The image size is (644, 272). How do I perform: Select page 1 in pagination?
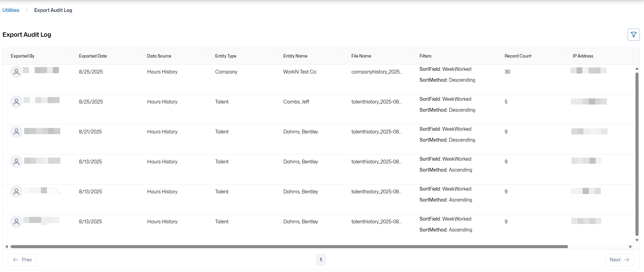pos(320,260)
